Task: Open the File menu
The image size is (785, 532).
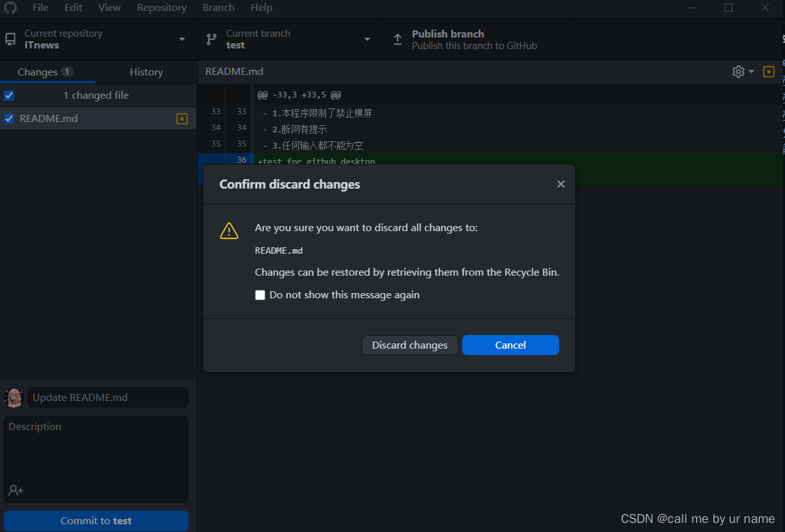Action: click(41, 8)
